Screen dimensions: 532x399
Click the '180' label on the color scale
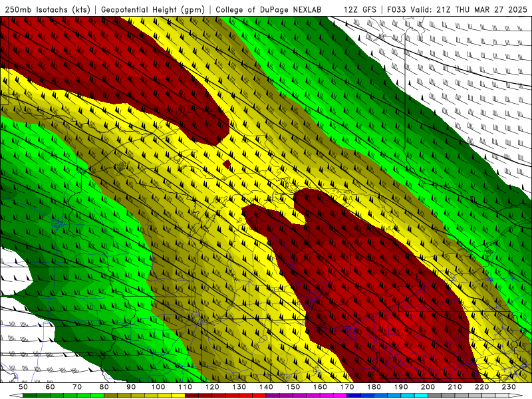(x=374, y=387)
